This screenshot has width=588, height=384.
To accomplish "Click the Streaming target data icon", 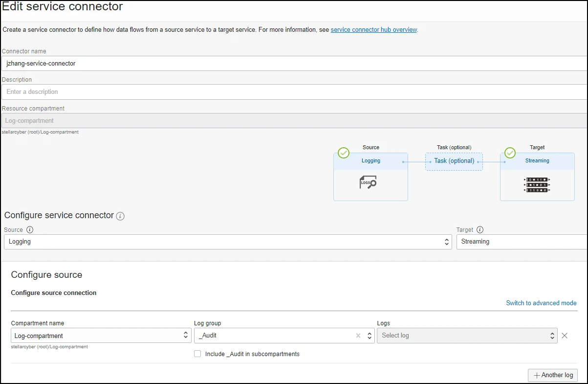I will tap(537, 184).
